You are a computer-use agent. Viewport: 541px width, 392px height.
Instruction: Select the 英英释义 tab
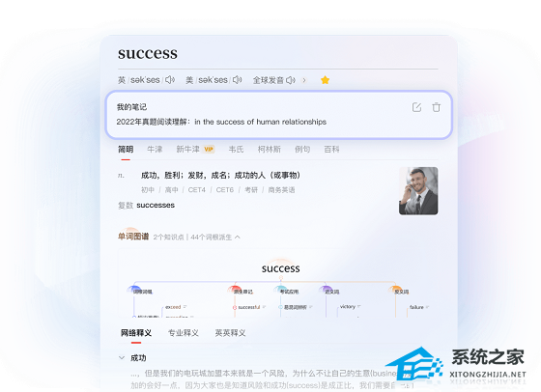click(230, 333)
